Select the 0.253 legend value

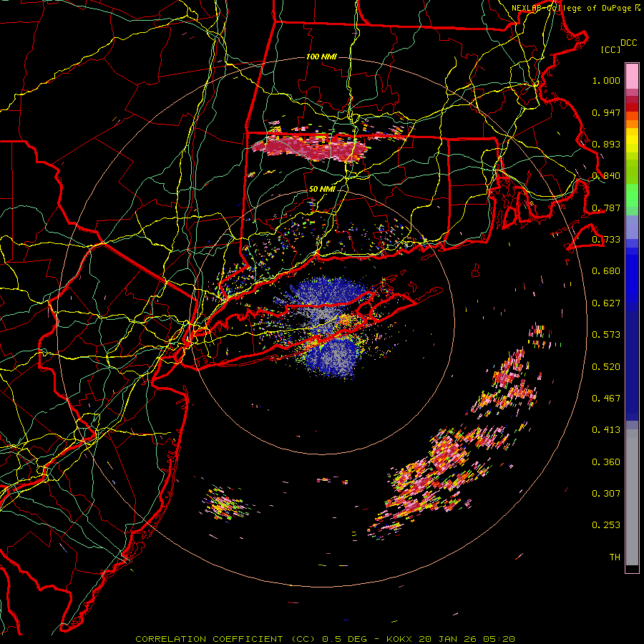[606, 525]
